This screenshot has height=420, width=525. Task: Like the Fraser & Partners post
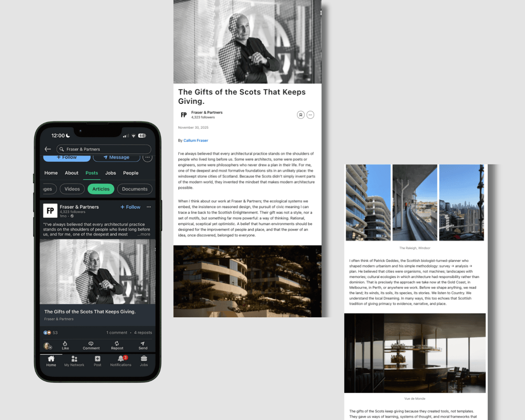pos(65,345)
